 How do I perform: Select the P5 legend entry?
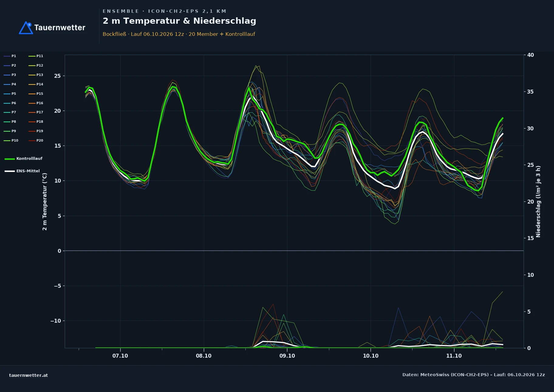click(x=10, y=94)
